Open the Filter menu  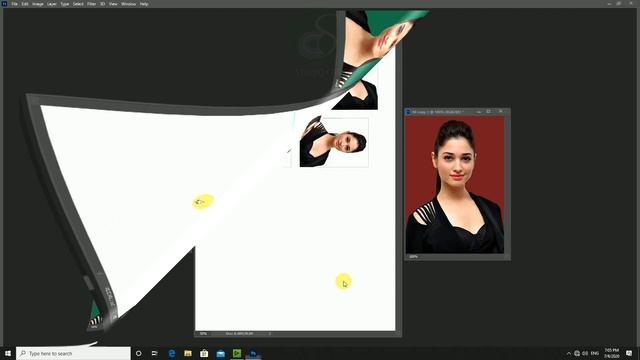pyautogui.click(x=91, y=4)
